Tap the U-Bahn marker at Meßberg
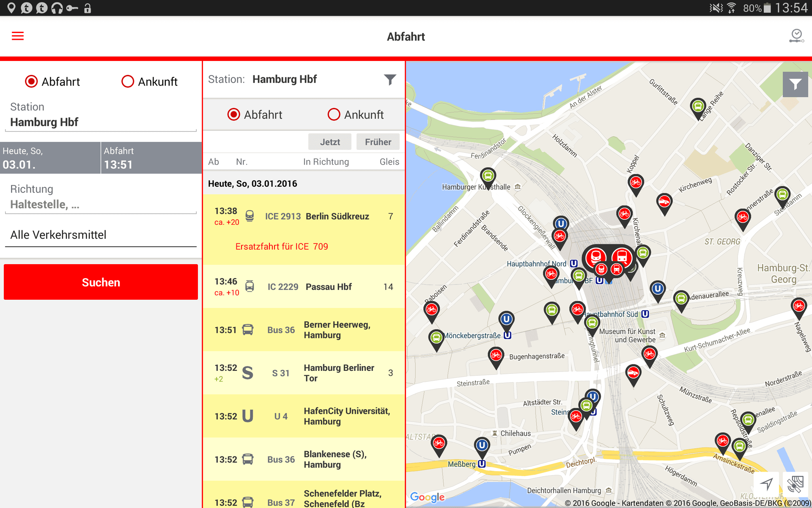The width and height of the screenshot is (812, 508). (x=482, y=447)
